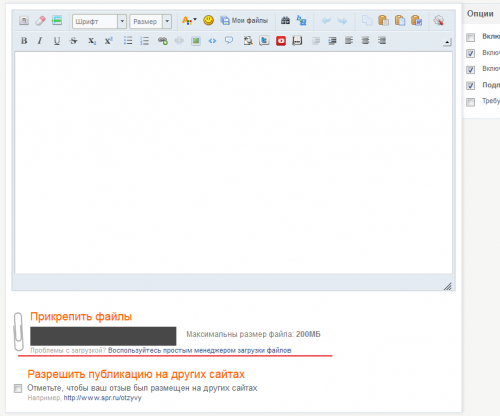Click the Максимальны размер файла: 200МБ text
The width and height of the screenshot is (500, 416).
coord(253,334)
